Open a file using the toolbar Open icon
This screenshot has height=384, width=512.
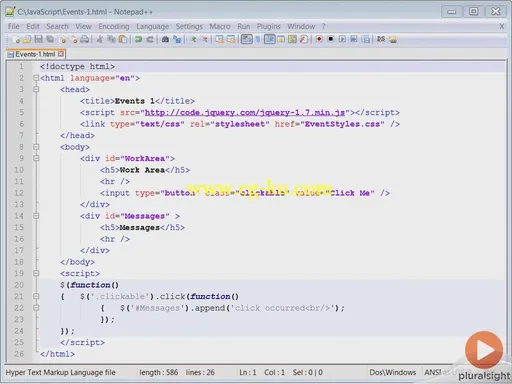[x=27, y=39]
